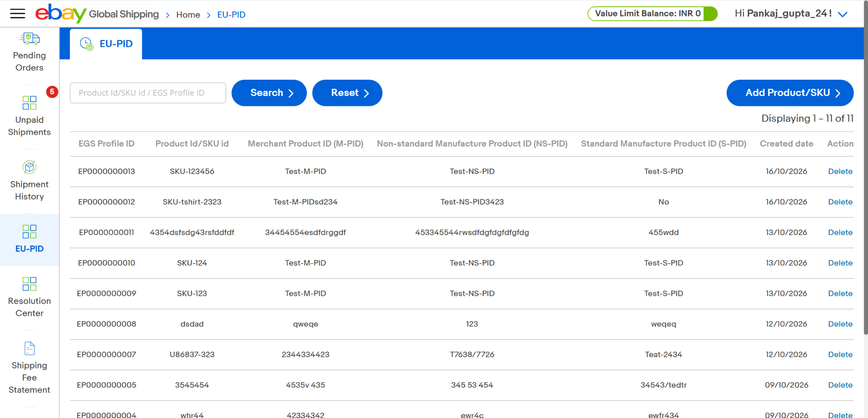This screenshot has width=868, height=418.
Task: Click the EU-PID sidebar grid icon
Action: tap(29, 231)
